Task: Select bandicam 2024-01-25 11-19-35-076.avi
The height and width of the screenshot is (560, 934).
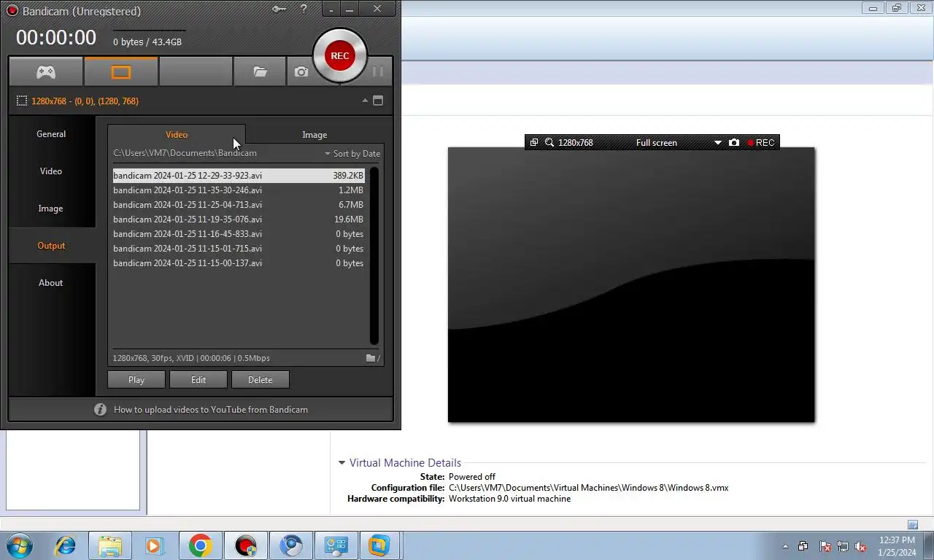Action: 239,219
